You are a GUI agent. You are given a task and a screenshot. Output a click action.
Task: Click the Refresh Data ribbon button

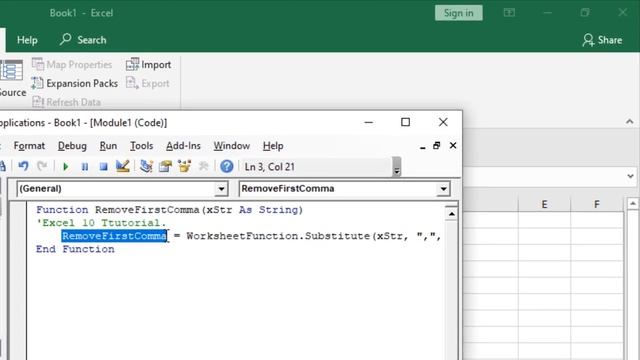66,102
